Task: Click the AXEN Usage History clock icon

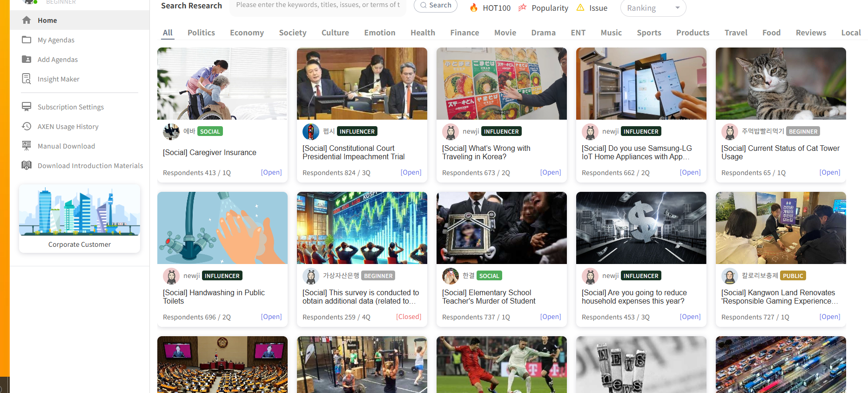Action: point(27,126)
